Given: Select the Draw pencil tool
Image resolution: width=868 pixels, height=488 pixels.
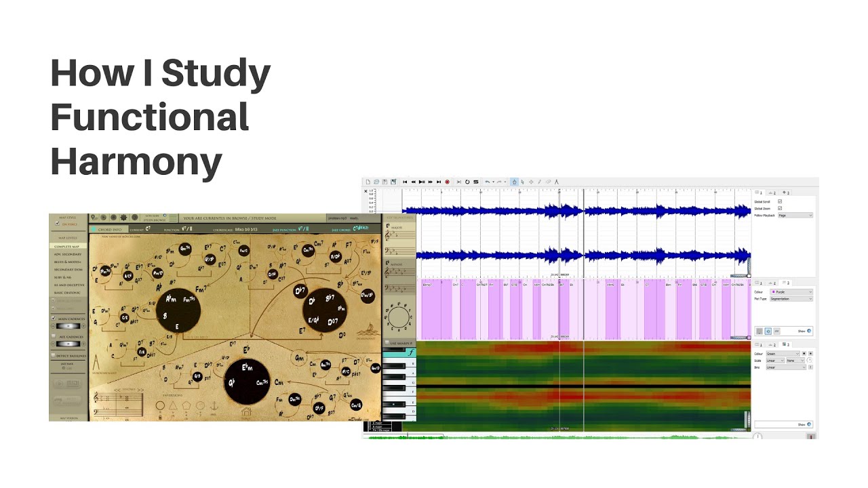Looking at the screenshot, I should pos(539,182).
